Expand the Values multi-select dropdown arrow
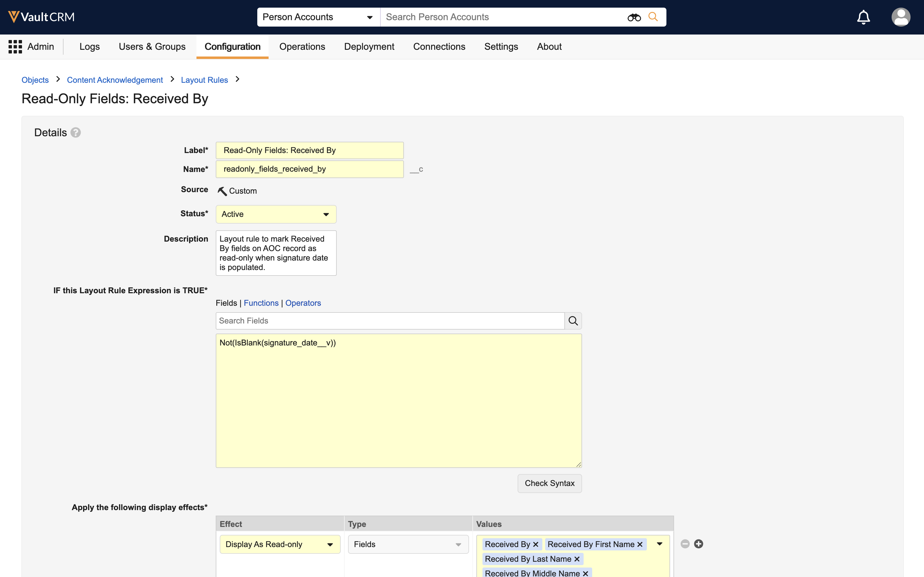Viewport: 924px width, 577px height. click(x=659, y=544)
